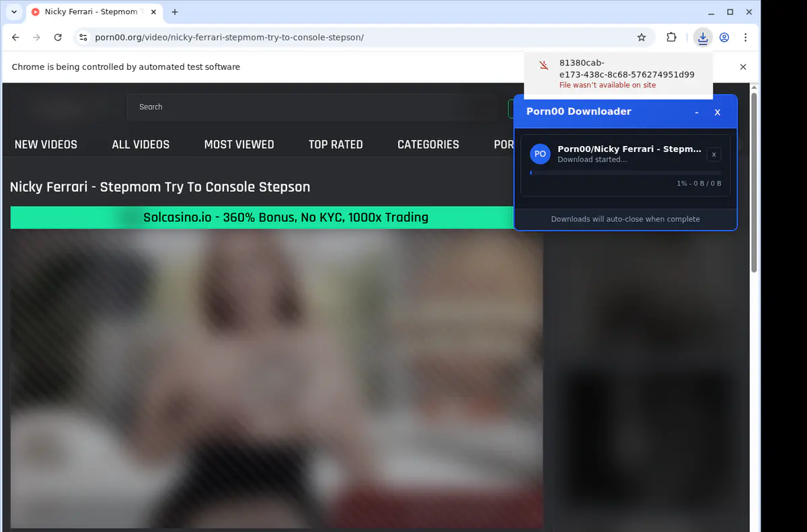The height and width of the screenshot is (532, 807).
Task: Toggle the Chrome downloads toolbar icon
Action: pos(703,38)
